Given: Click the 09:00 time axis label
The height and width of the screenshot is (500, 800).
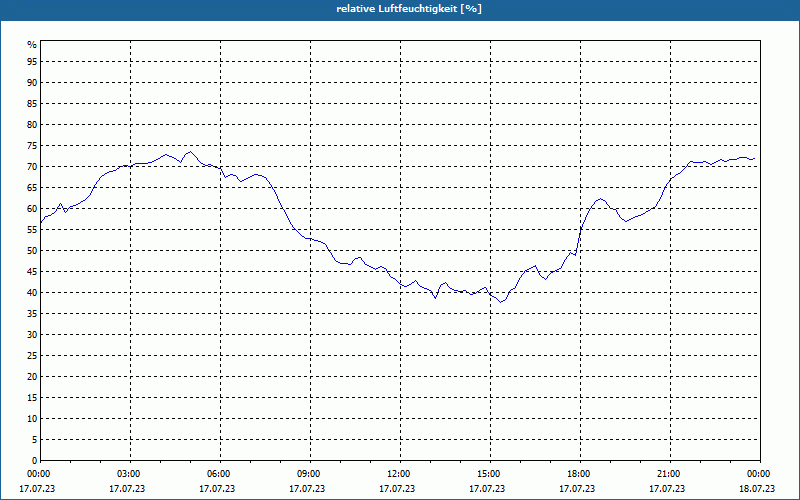Looking at the screenshot, I should 310,474.
